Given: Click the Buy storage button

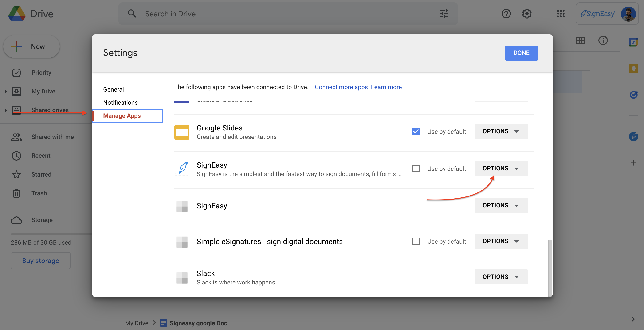Looking at the screenshot, I should click(x=40, y=261).
